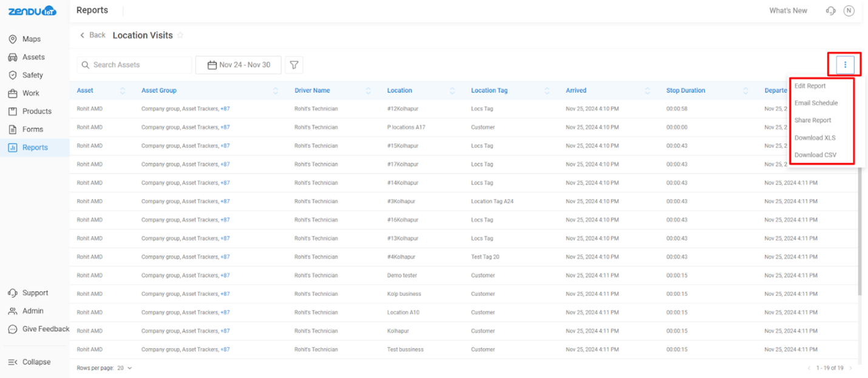Click the #3Kolhapur location cell
Image resolution: width=868 pixels, height=378 pixels.
(401, 201)
